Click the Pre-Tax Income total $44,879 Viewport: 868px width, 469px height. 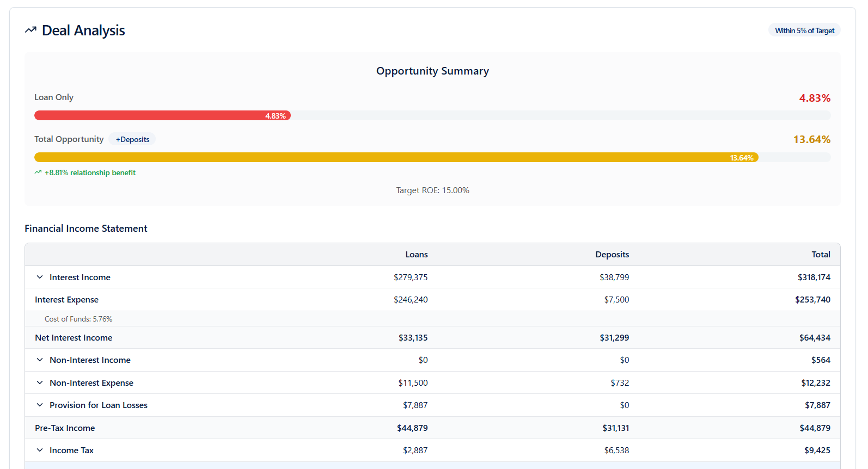[x=815, y=428]
